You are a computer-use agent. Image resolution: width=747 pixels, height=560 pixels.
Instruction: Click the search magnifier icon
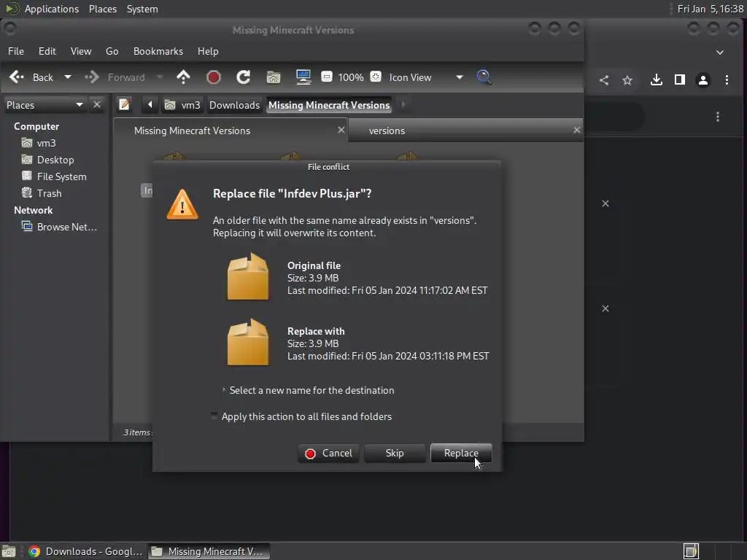coord(484,77)
